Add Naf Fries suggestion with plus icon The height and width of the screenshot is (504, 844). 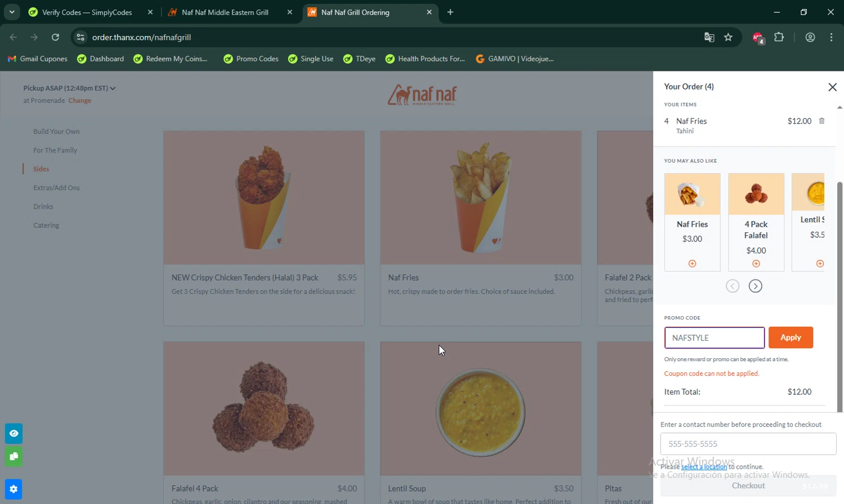[692, 264]
